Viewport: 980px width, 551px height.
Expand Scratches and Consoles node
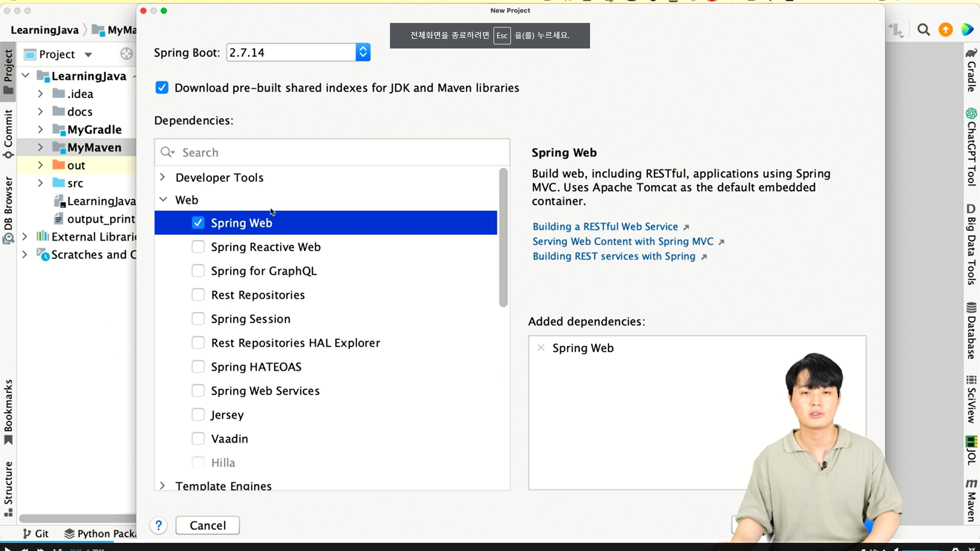(24, 255)
